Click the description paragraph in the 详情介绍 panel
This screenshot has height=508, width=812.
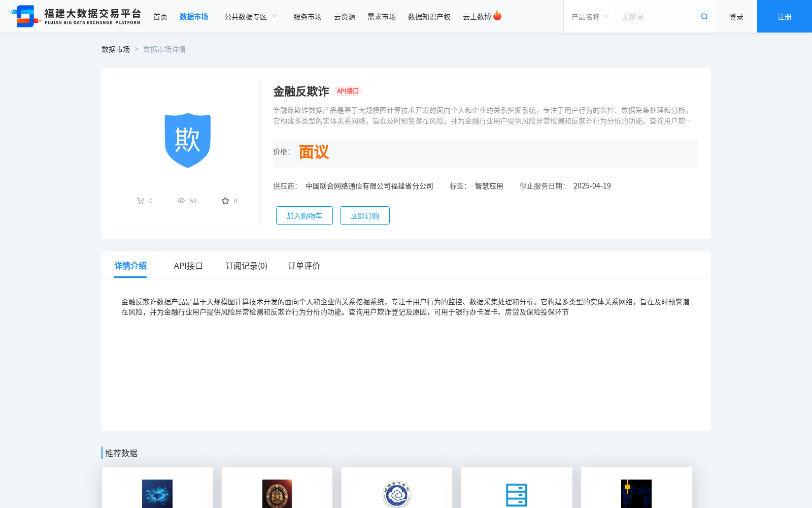click(405, 307)
